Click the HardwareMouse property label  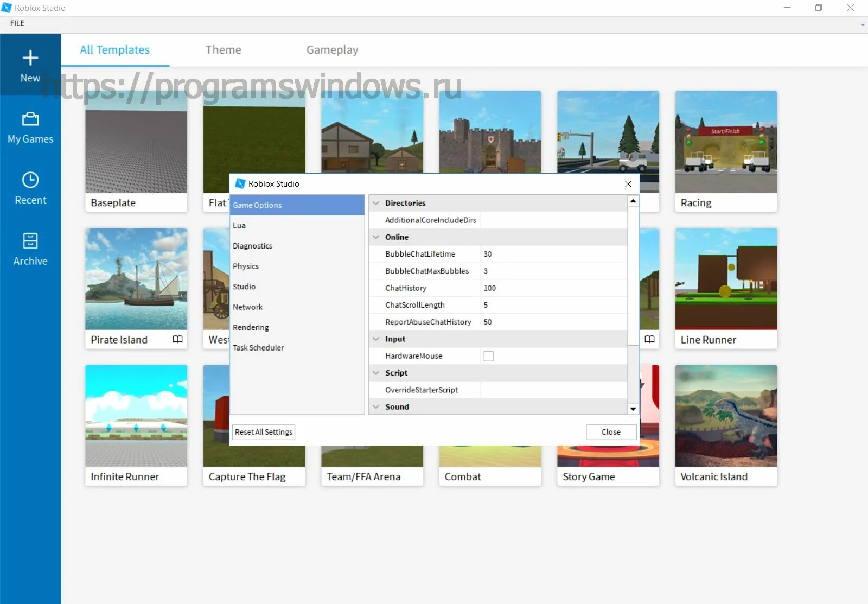click(x=413, y=356)
